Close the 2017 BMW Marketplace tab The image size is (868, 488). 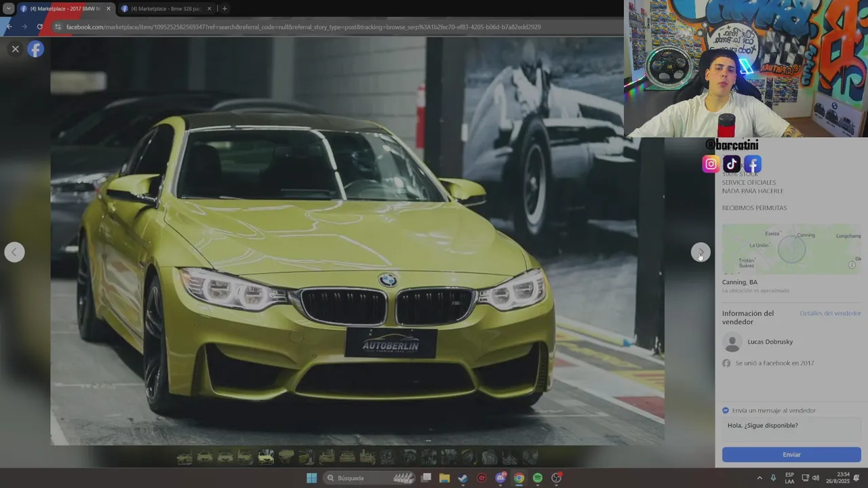[107, 9]
